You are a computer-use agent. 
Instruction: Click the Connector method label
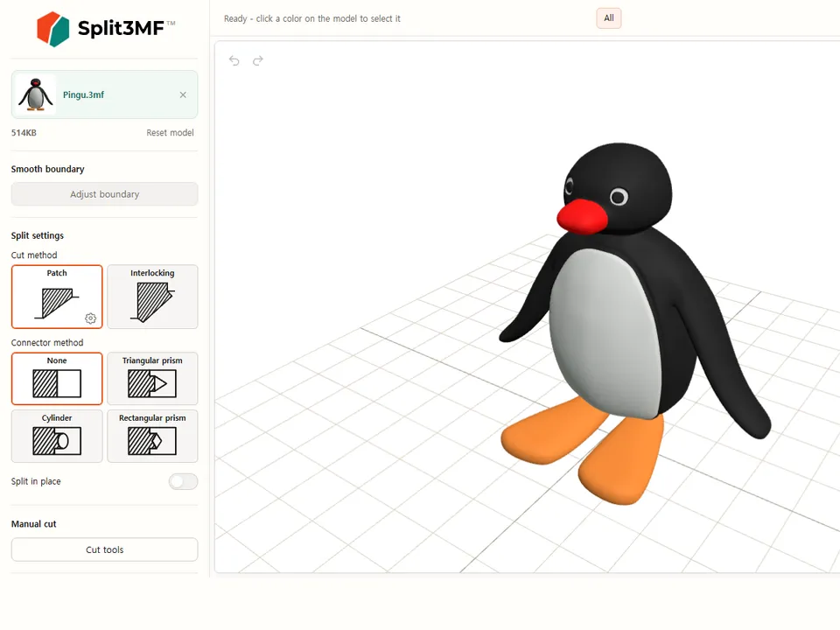[47, 342]
